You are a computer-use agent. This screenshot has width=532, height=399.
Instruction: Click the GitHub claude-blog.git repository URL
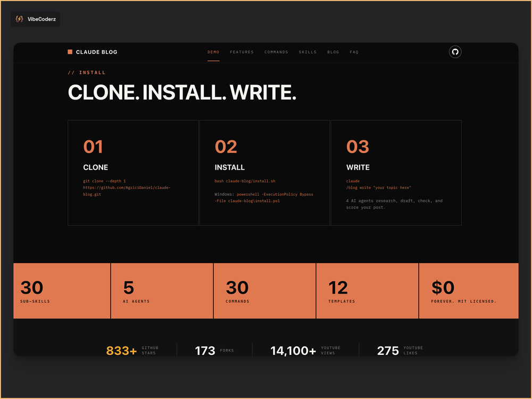coord(127,190)
